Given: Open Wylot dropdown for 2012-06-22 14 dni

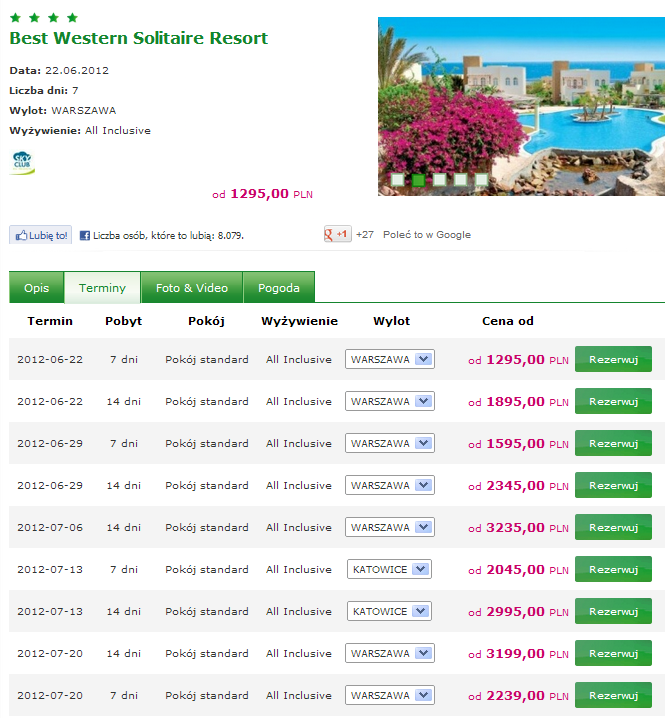Looking at the screenshot, I should click(390, 402).
